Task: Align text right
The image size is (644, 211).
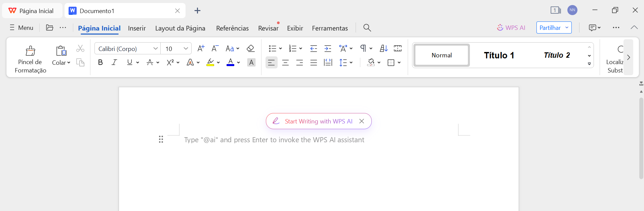Action: 300,62
